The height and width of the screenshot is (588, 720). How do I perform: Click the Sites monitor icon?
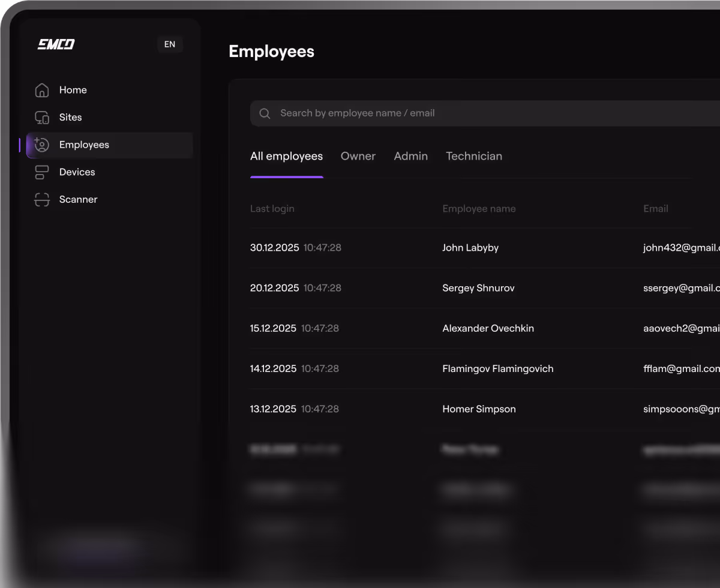tap(42, 118)
